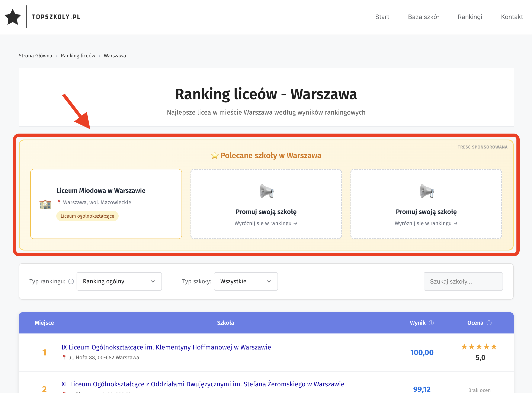The width and height of the screenshot is (532, 393).
Task: Click the Liceum ogólnokształcące tag badge
Action: point(87,216)
